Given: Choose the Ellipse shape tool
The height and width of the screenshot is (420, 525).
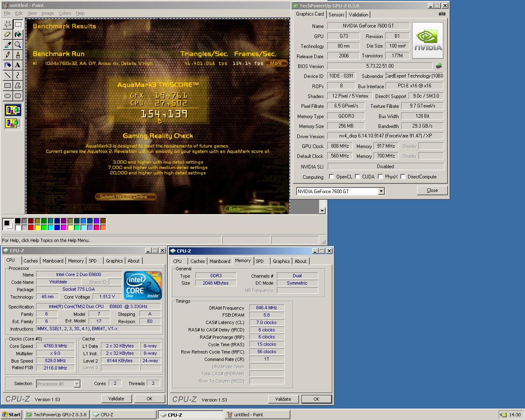Looking at the screenshot, I should click(8, 96).
